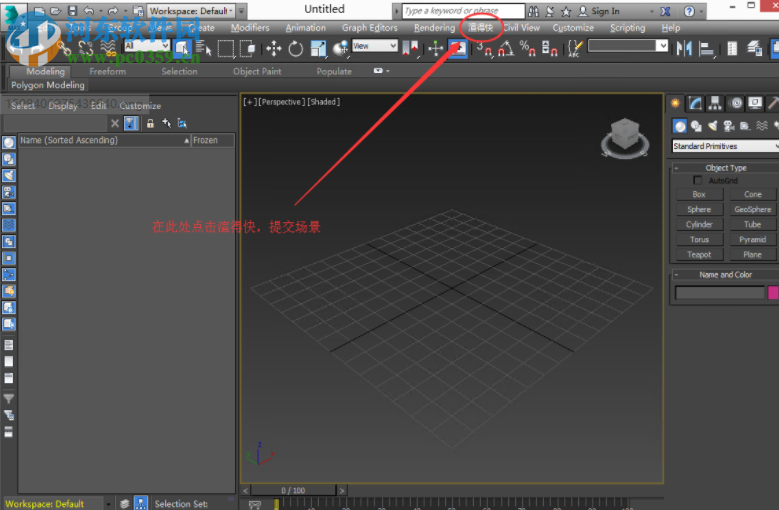Image resolution: width=779 pixels, height=510 pixels.
Task: Click the Mirror tool icon
Action: tap(685, 48)
